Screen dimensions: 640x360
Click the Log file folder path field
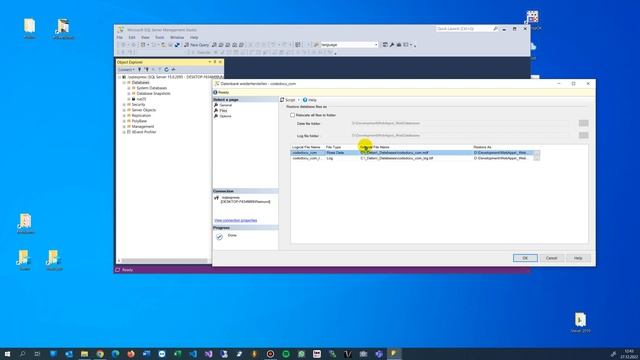click(x=460, y=136)
